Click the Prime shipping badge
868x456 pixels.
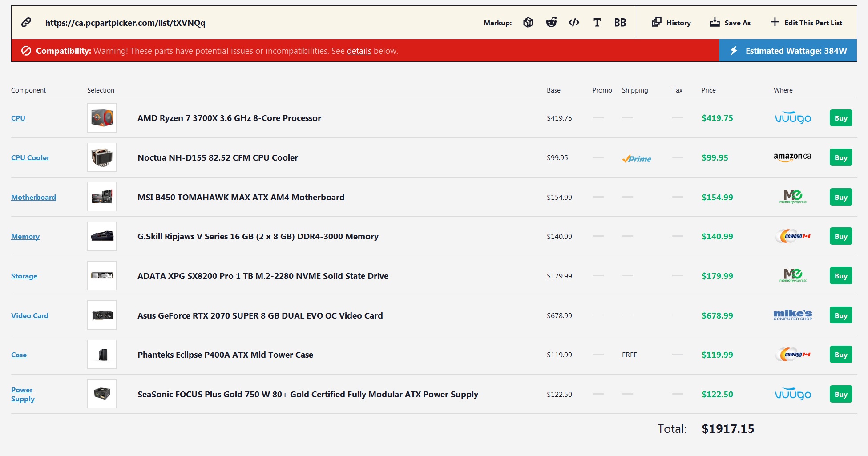(637, 158)
